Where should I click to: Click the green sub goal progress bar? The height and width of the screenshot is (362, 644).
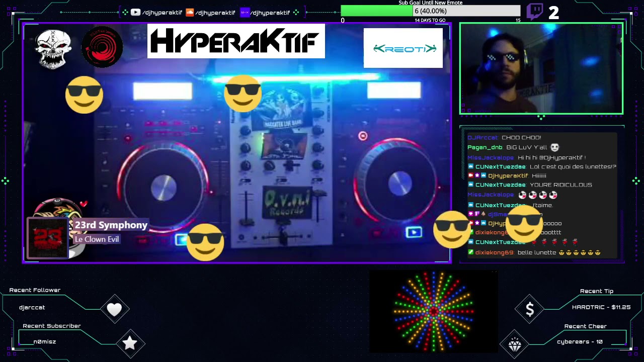click(377, 11)
